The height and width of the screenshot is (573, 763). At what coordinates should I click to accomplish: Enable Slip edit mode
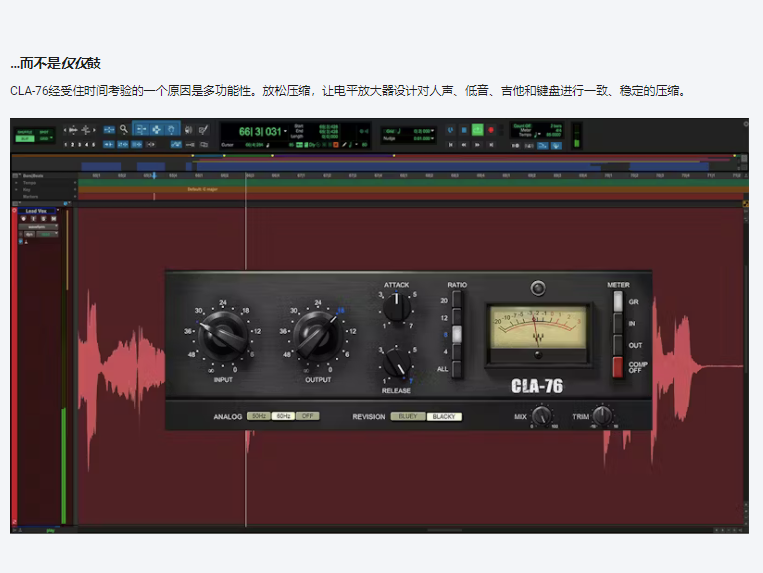[x=25, y=139]
